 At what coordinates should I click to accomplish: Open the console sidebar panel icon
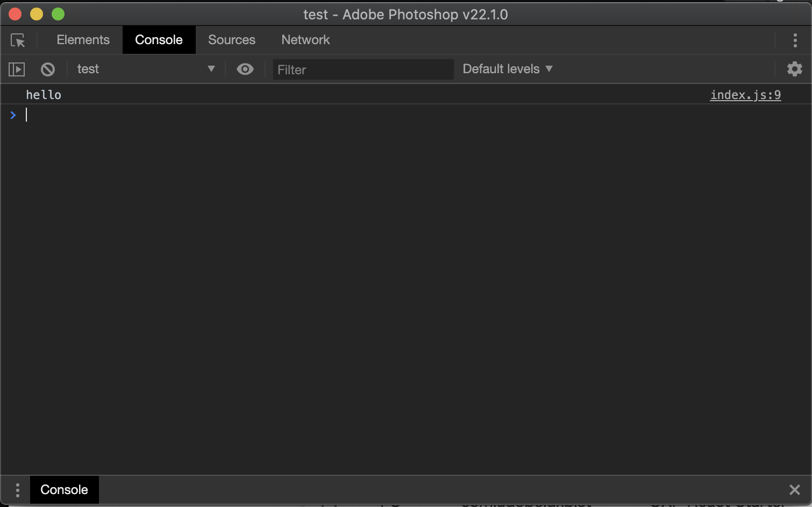pyautogui.click(x=17, y=69)
